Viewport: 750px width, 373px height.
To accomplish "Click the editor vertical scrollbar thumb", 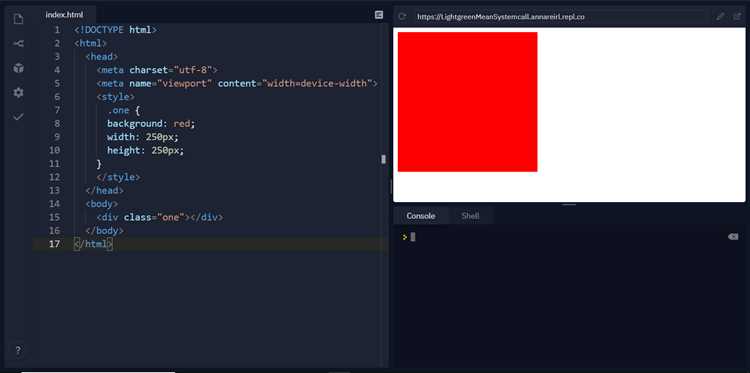I will (x=383, y=159).
